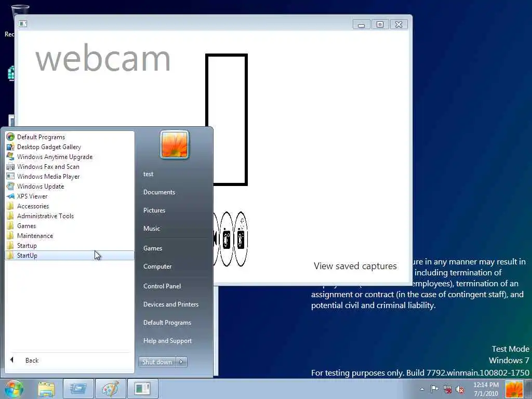
Task: Open the taskbar clock and date
Action: point(486,389)
